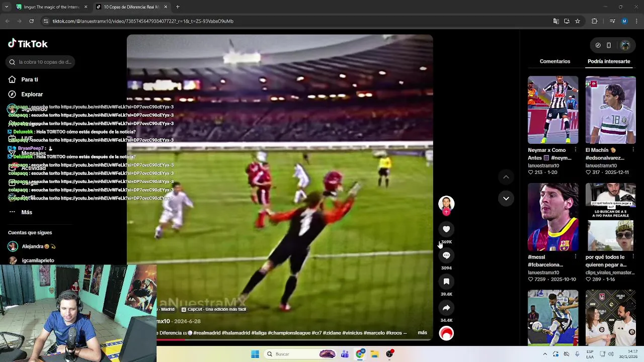Image resolution: width=644 pixels, height=362 pixels.
Task: Open the translate page icon in the address bar
Action: click(x=556, y=21)
